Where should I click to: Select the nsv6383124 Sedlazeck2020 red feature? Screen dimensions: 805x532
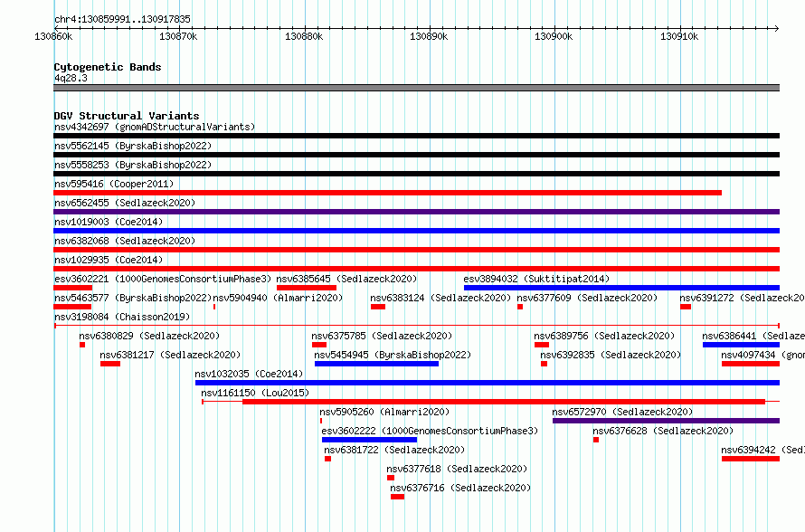(378, 307)
